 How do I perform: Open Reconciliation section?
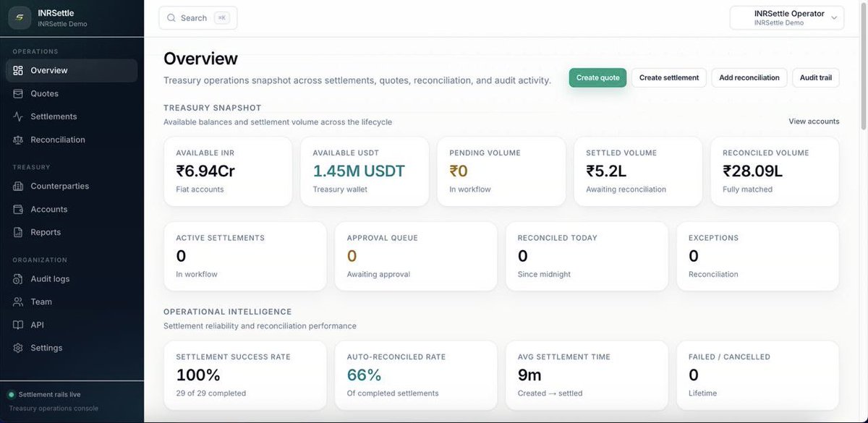click(72, 140)
